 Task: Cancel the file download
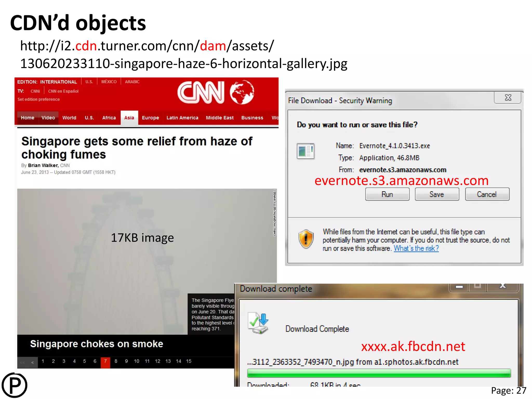click(x=487, y=194)
